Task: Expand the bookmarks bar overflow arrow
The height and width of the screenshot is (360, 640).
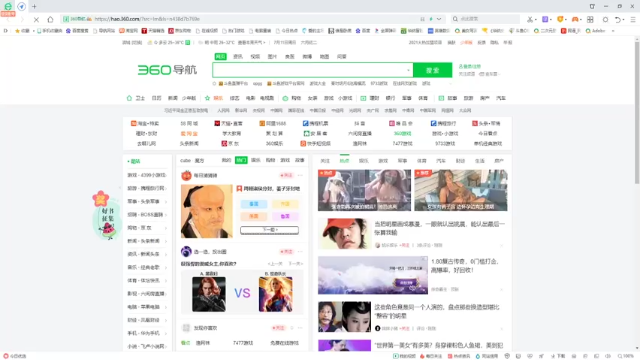Action: [613, 31]
